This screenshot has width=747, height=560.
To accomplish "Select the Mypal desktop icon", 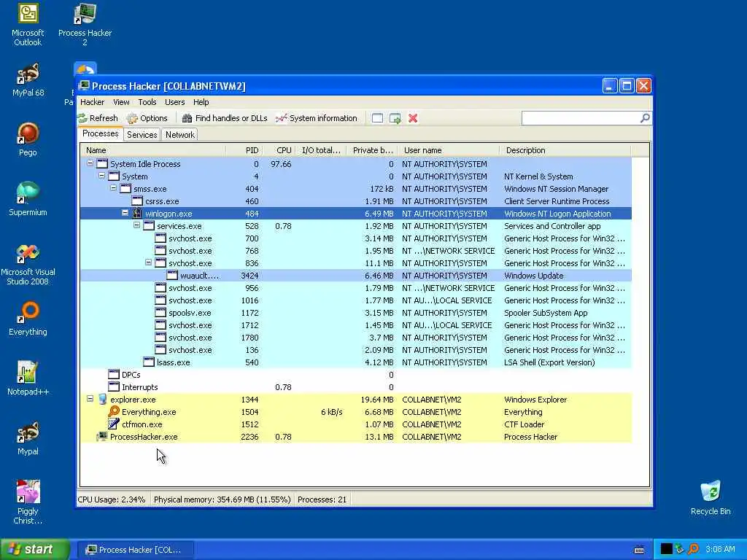I will coord(28,438).
